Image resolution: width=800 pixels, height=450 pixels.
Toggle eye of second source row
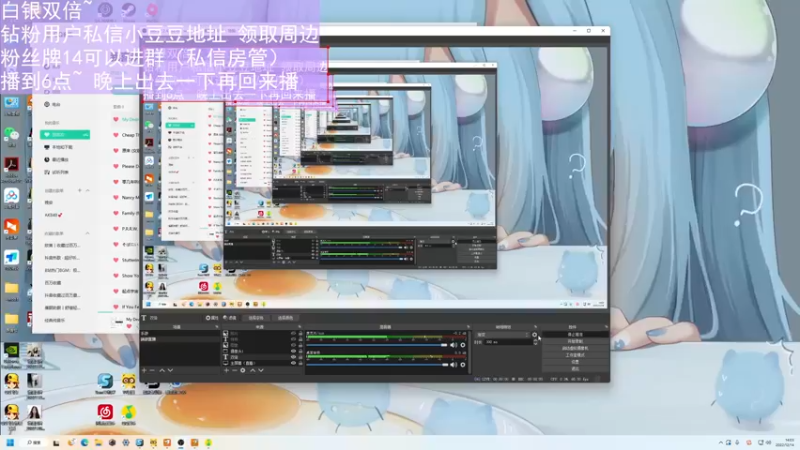pos(293,339)
